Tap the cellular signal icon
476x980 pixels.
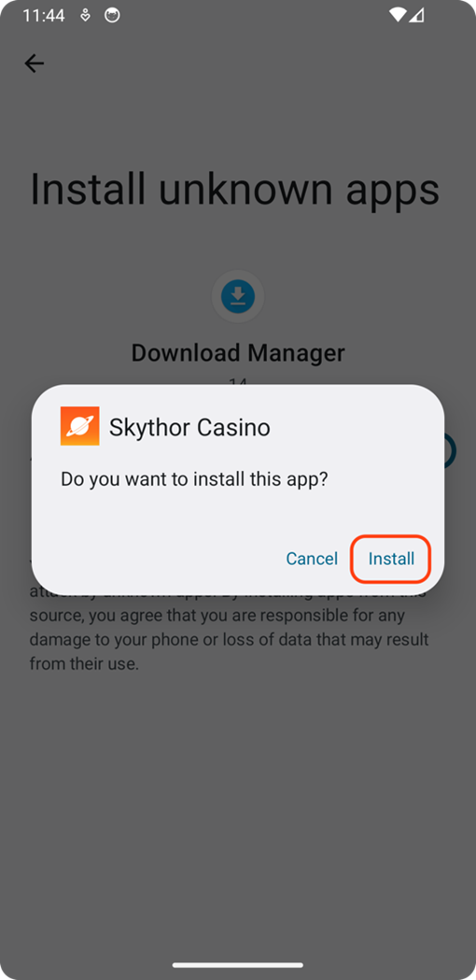tap(416, 15)
